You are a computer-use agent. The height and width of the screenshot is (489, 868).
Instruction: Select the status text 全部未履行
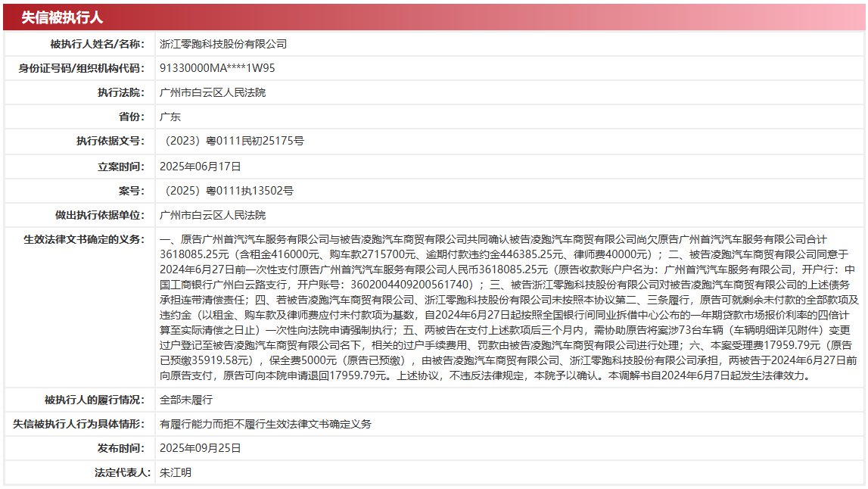pos(183,400)
